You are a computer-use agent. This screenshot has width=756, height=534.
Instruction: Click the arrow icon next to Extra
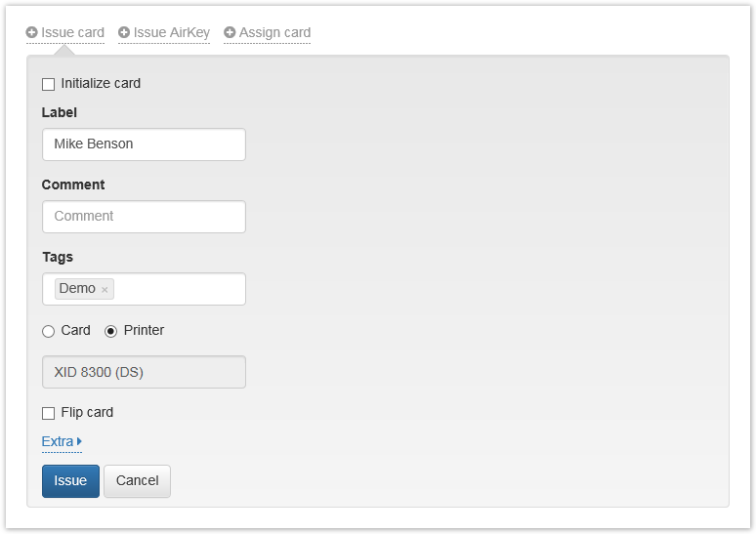(x=79, y=442)
